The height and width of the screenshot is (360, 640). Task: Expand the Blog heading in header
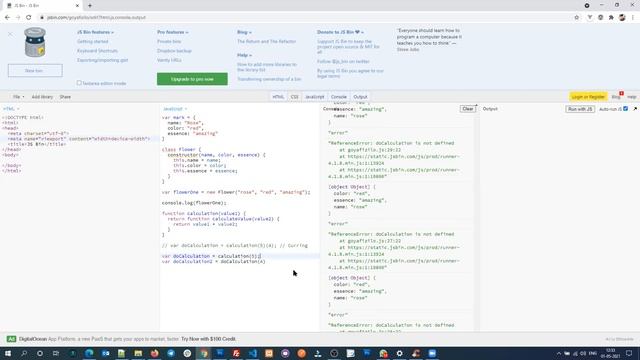click(244, 32)
